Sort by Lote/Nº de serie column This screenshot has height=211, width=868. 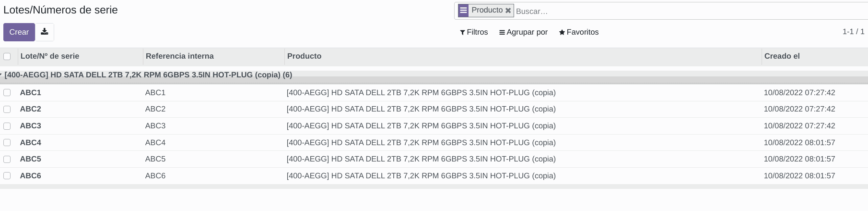coord(50,56)
